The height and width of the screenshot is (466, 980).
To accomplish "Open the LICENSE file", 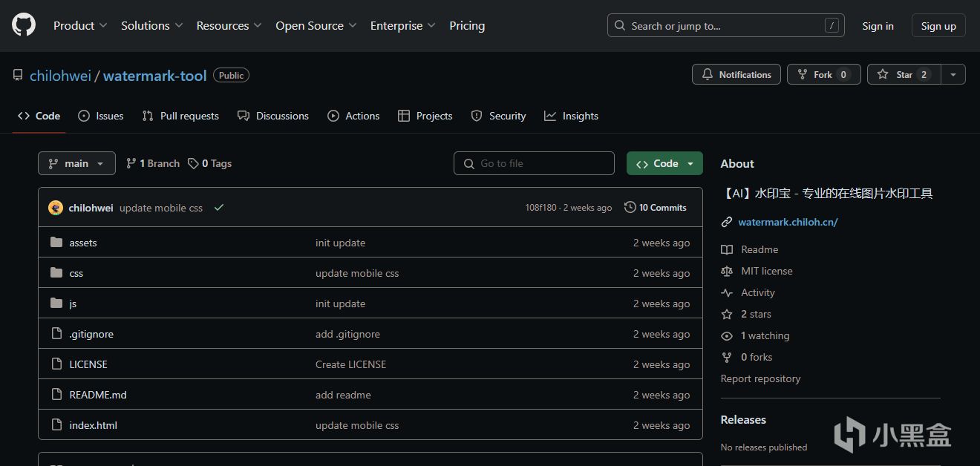I will 88,364.
